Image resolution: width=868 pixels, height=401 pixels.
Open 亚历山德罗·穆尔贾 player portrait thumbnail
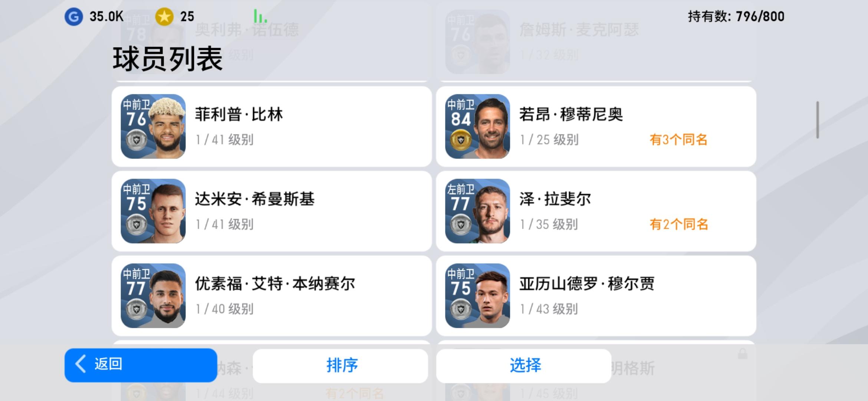point(477,296)
